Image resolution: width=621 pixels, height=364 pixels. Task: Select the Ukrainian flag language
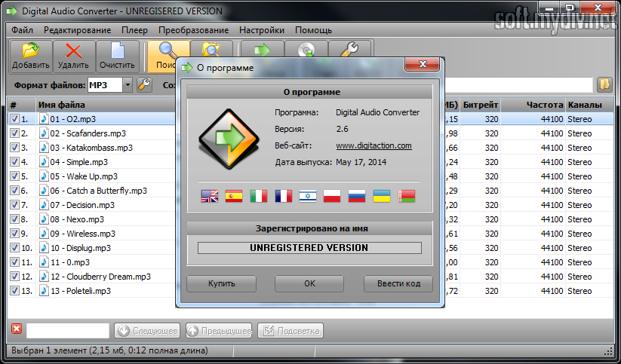[382, 196]
